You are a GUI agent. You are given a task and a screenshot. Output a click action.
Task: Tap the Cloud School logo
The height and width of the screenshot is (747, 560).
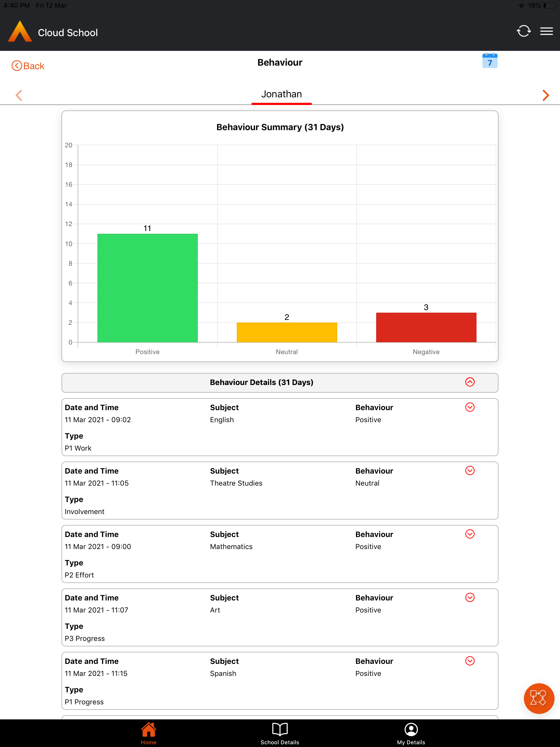(20, 31)
